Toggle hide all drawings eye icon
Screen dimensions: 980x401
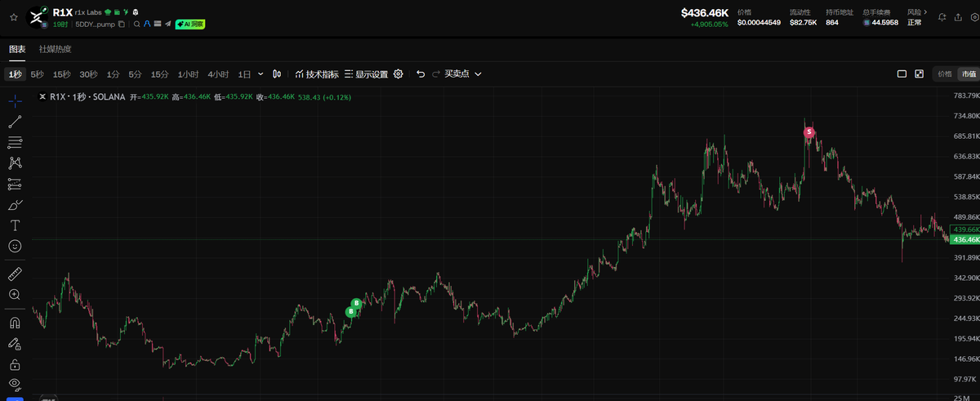coord(15,384)
